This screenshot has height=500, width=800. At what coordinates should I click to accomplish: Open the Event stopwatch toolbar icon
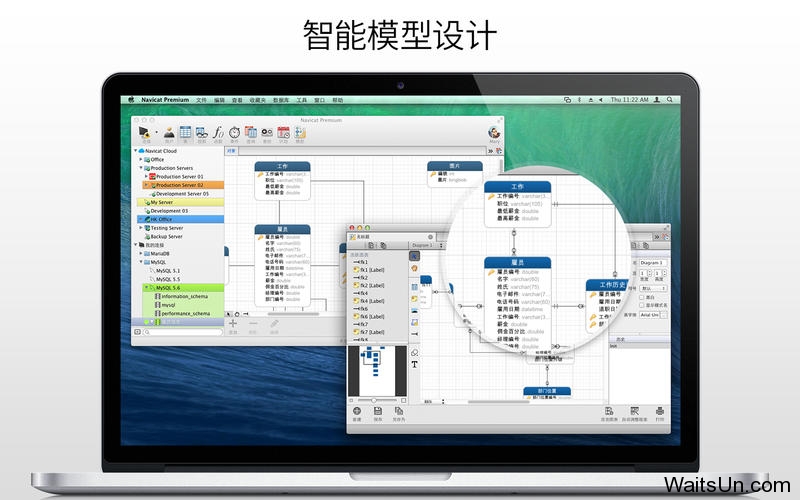point(234,133)
